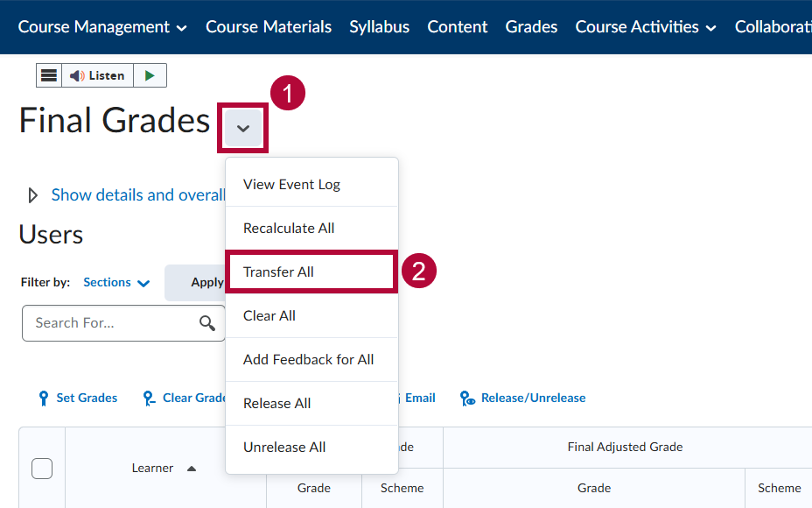Select the Set Grades key icon

pyautogui.click(x=43, y=398)
